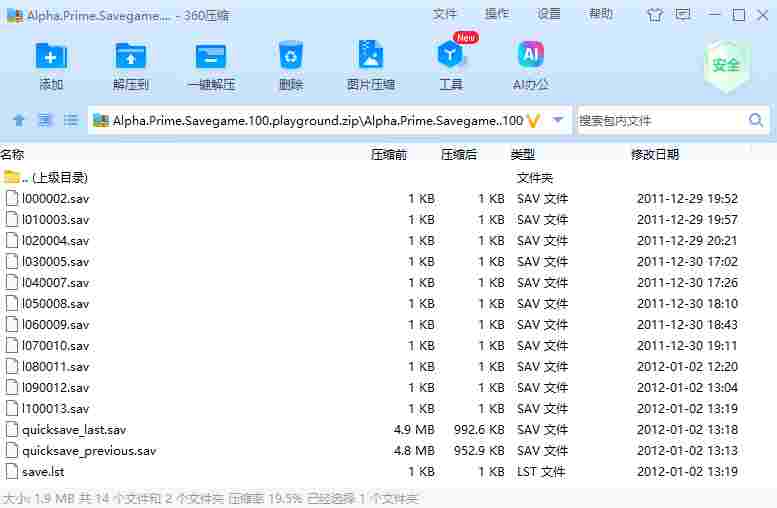777x508 pixels.
Task: Sort by the 修改日期 column header
Action: point(655,155)
